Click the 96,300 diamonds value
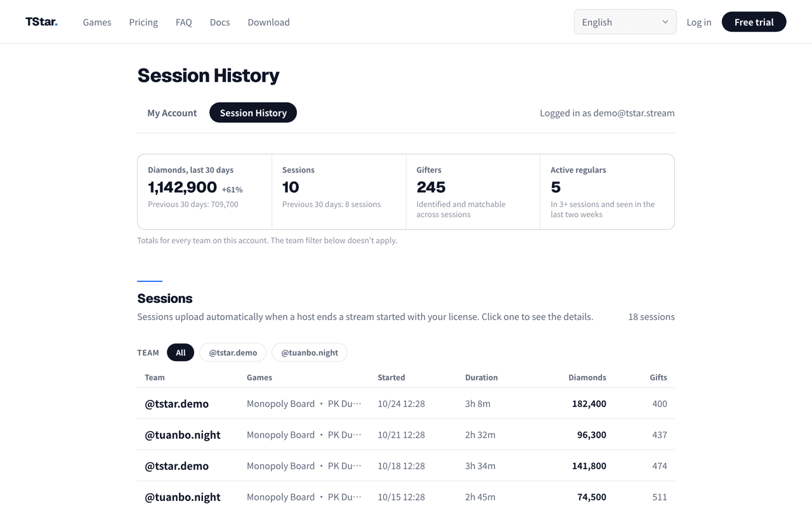Image resolution: width=812 pixels, height=508 pixels. coord(592,434)
